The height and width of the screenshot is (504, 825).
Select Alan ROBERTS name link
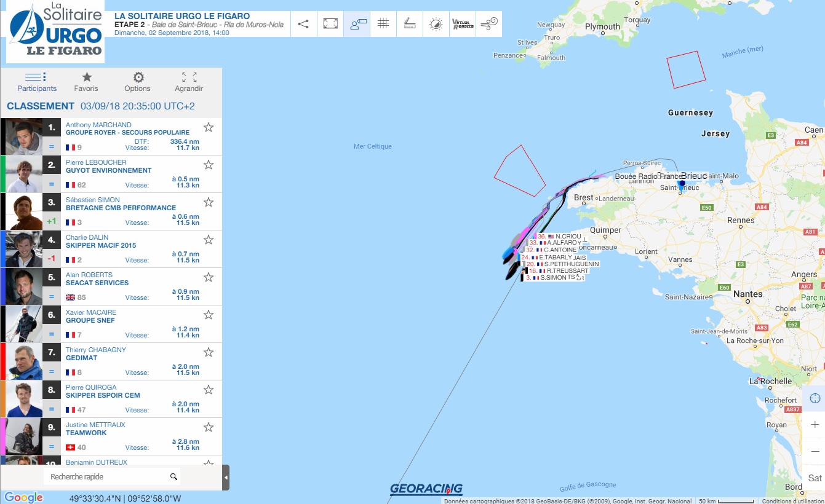89,275
